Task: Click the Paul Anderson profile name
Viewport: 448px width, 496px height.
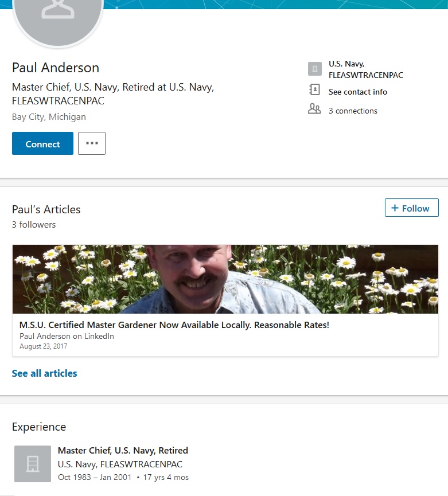Action: pos(56,68)
